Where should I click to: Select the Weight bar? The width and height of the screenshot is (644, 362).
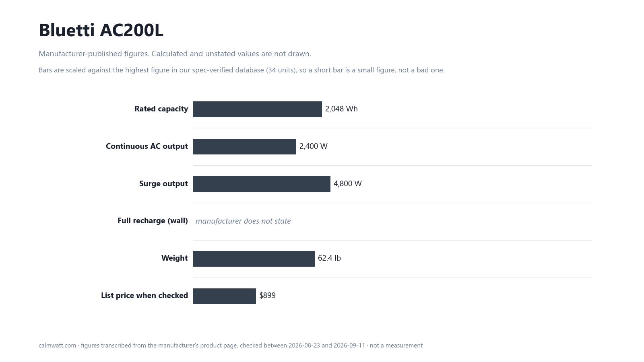tap(254, 259)
